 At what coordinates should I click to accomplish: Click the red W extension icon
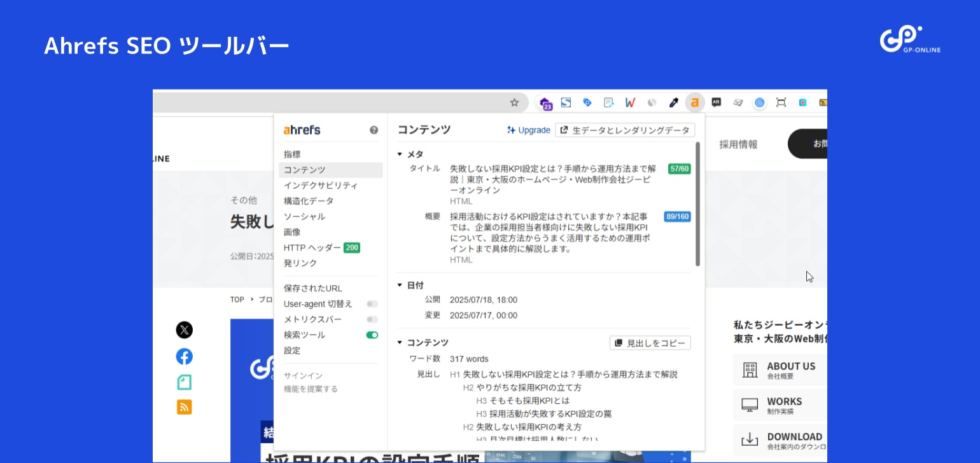(x=630, y=102)
